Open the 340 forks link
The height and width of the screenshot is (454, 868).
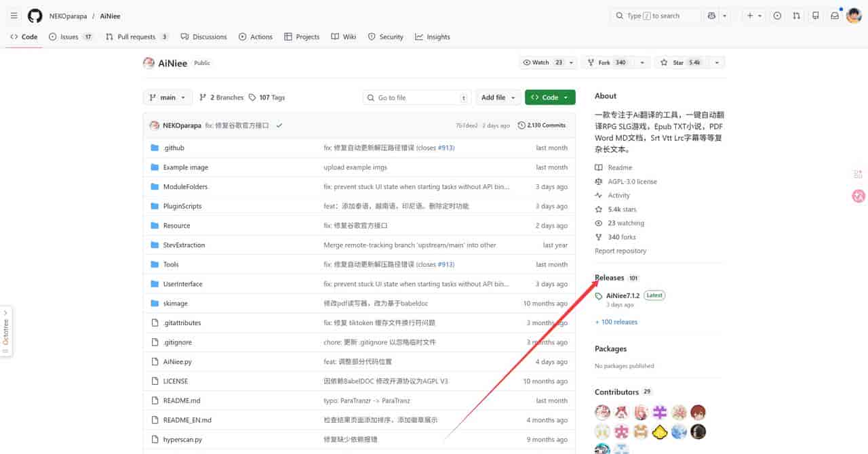click(615, 237)
